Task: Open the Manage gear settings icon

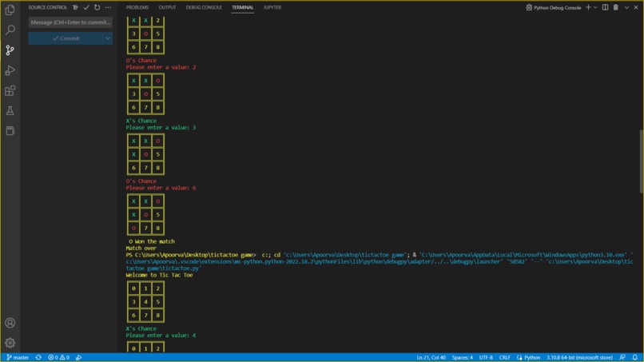Action: pos(10,343)
